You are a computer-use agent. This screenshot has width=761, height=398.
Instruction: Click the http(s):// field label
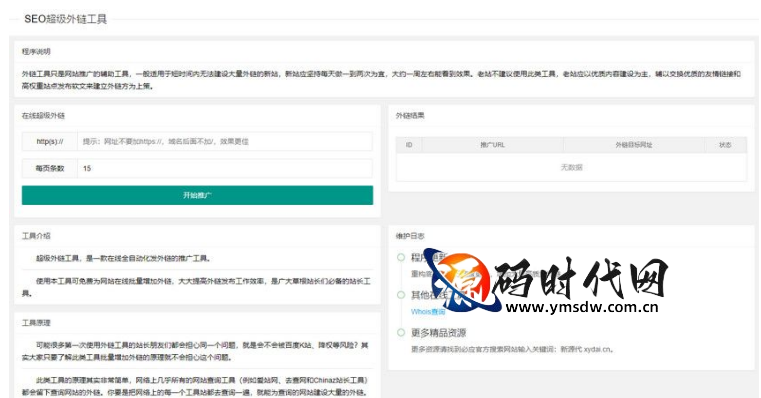pyautogui.click(x=50, y=142)
